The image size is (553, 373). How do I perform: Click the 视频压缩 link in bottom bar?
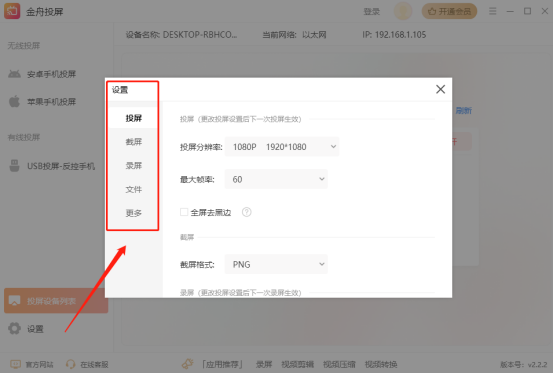coord(339,364)
